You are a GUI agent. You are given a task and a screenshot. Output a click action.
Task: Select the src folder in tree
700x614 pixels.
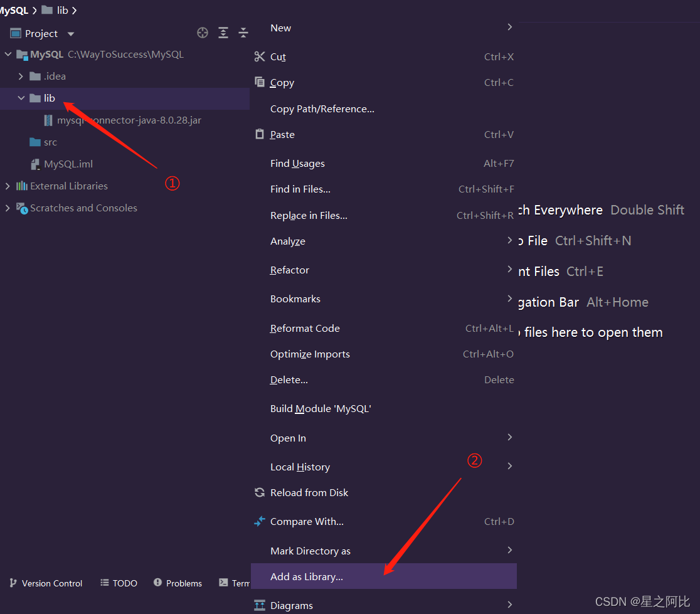125,142
